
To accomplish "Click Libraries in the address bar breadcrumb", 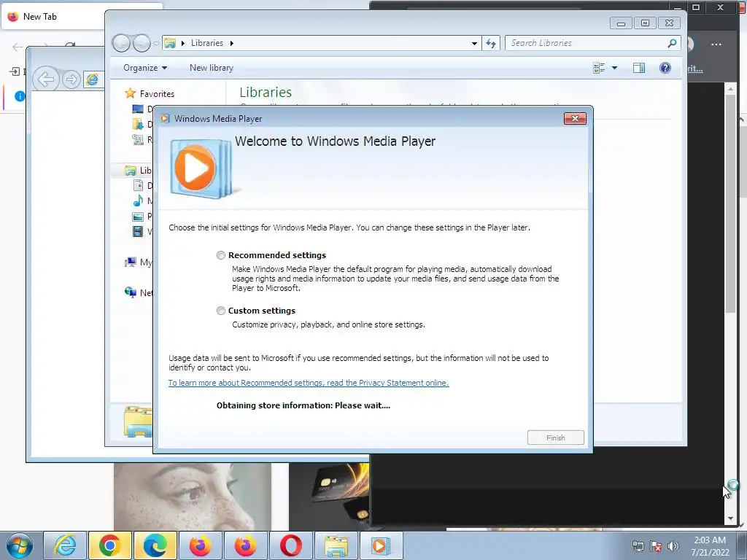I will (206, 43).
